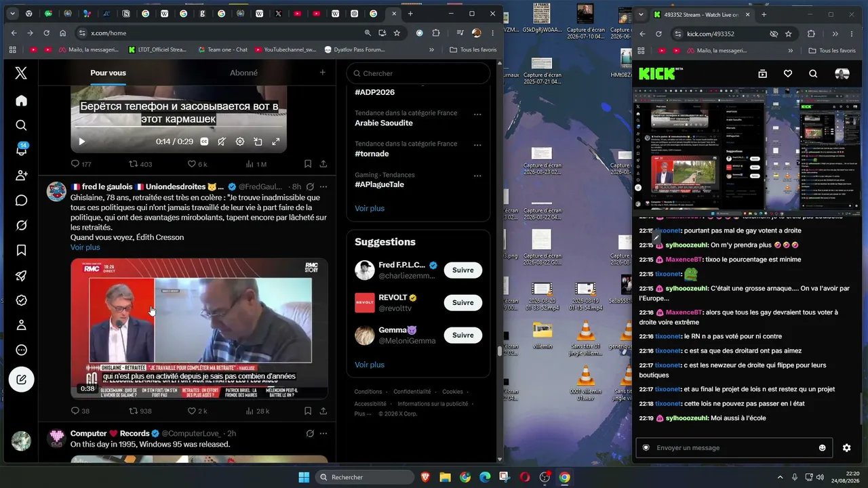This screenshot has height=488, width=868.
Task: Play the Russian-captioned video
Action: [x=82, y=142]
